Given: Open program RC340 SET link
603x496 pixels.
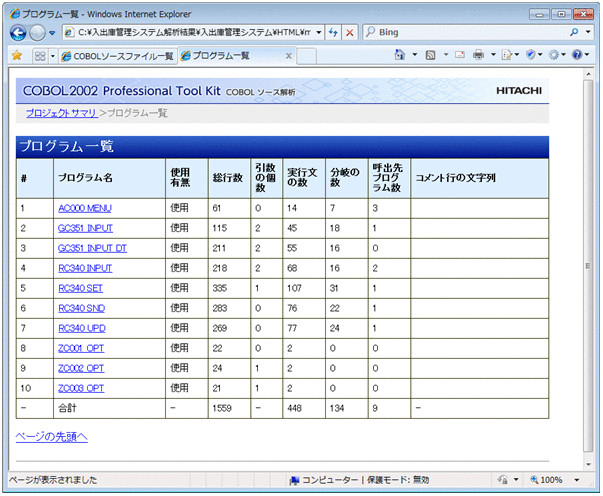Looking at the screenshot, I should pos(80,288).
